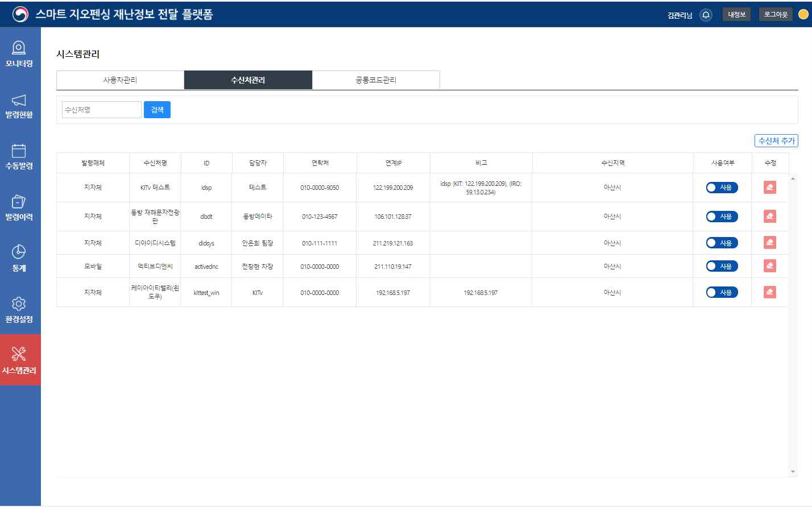Toggle 사용 switch for dbdt row

[722, 217]
